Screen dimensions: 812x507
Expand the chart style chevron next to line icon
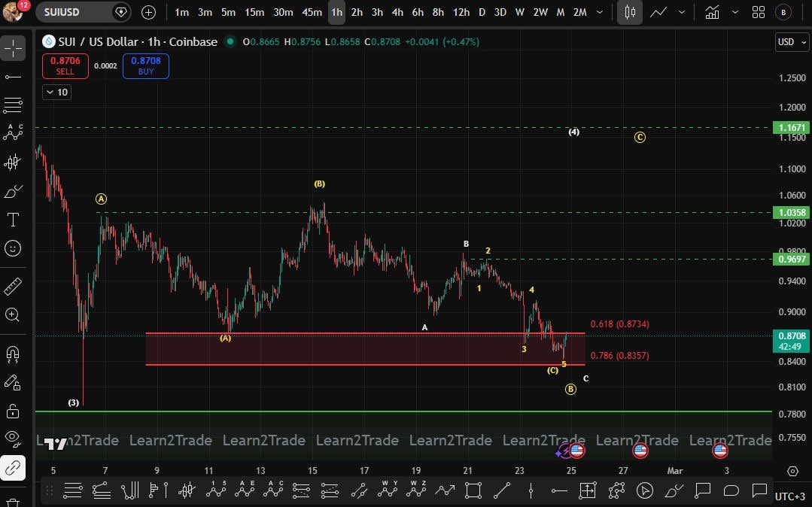click(x=682, y=13)
